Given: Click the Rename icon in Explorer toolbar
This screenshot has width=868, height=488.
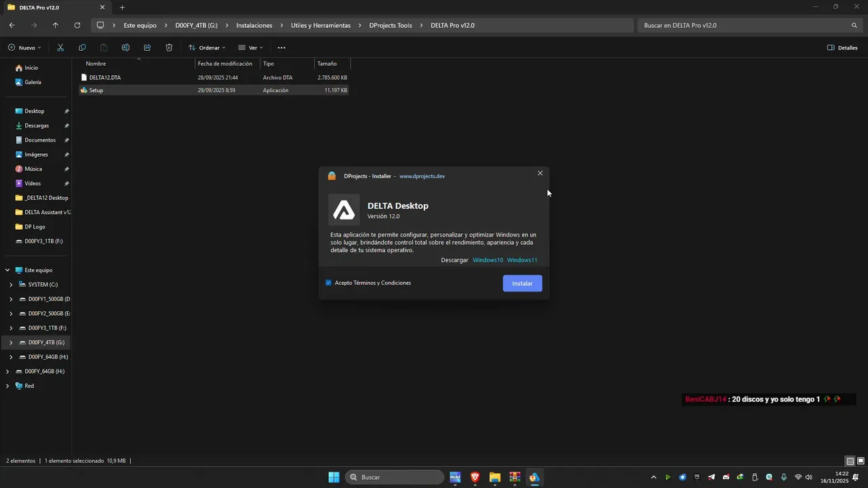Looking at the screenshot, I should coord(125,47).
